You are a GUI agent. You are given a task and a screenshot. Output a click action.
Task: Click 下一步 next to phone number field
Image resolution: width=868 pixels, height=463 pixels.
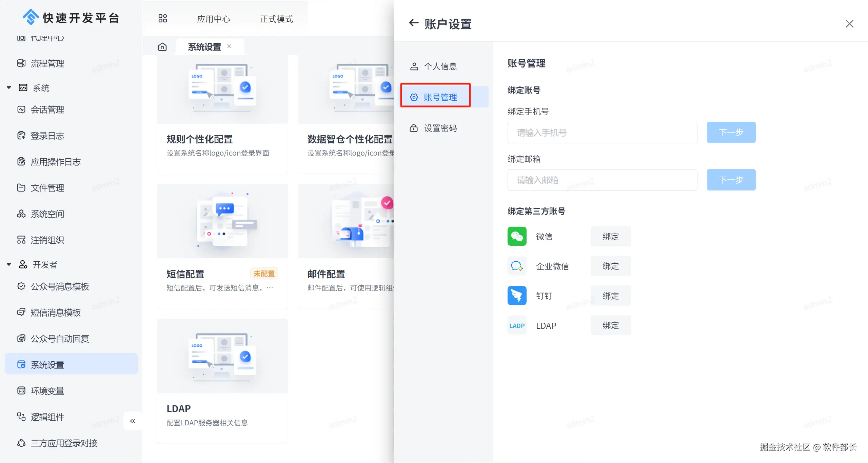(x=731, y=133)
